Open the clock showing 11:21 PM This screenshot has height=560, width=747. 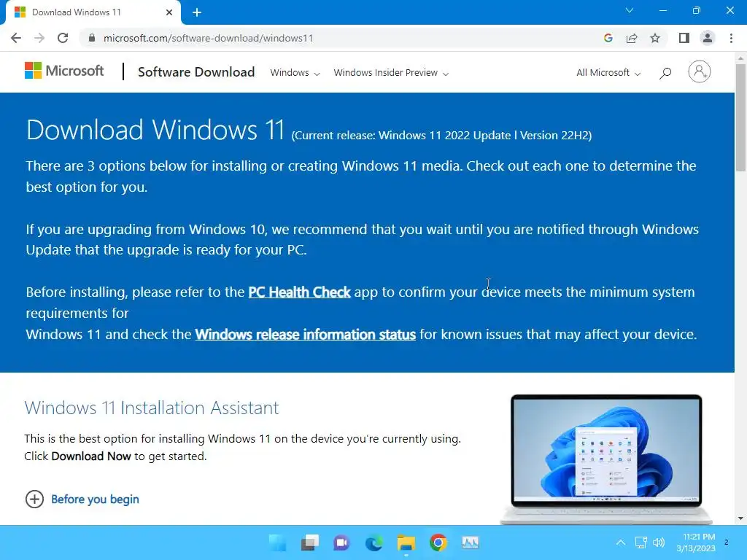(x=696, y=542)
